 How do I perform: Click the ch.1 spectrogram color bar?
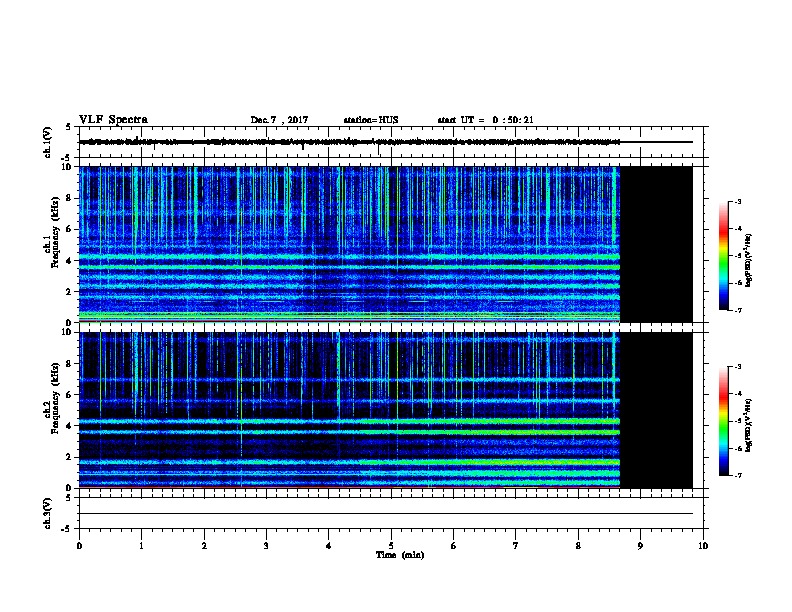(x=724, y=256)
